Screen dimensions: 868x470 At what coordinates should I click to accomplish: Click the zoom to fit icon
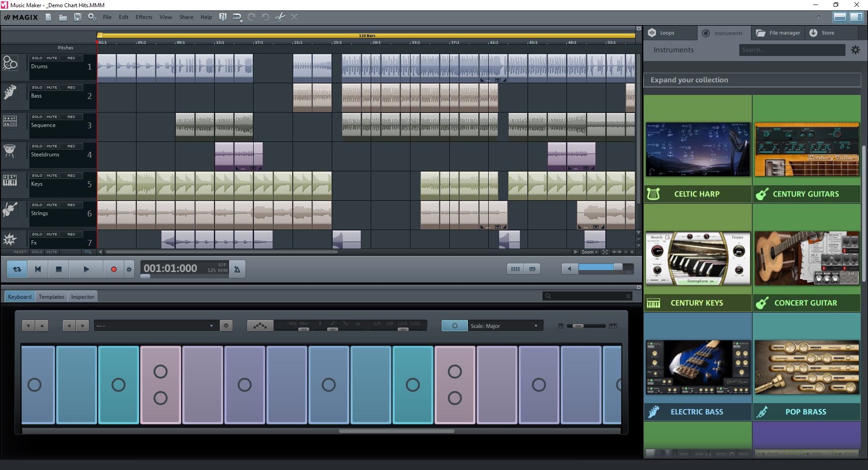click(605, 252)
